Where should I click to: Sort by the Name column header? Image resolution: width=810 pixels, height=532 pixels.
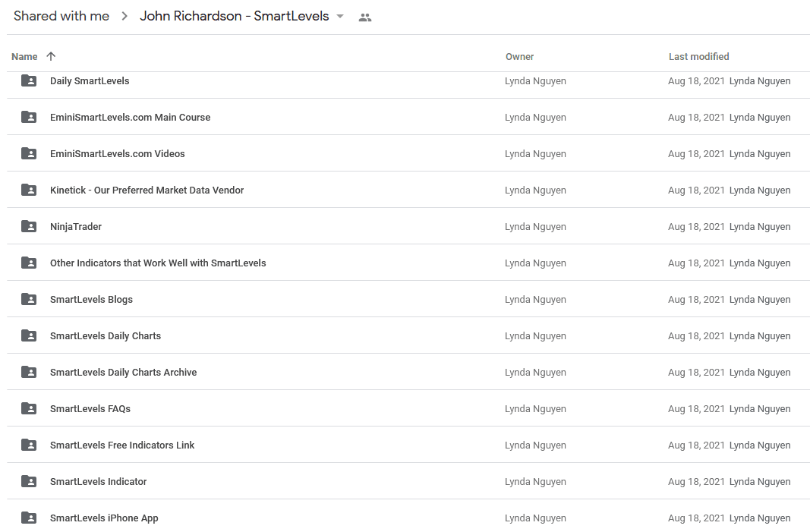[24, 56]
